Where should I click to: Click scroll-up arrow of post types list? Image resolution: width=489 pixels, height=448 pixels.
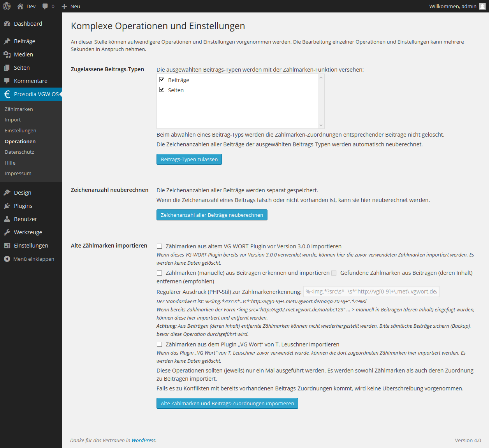tap(321, 77)
